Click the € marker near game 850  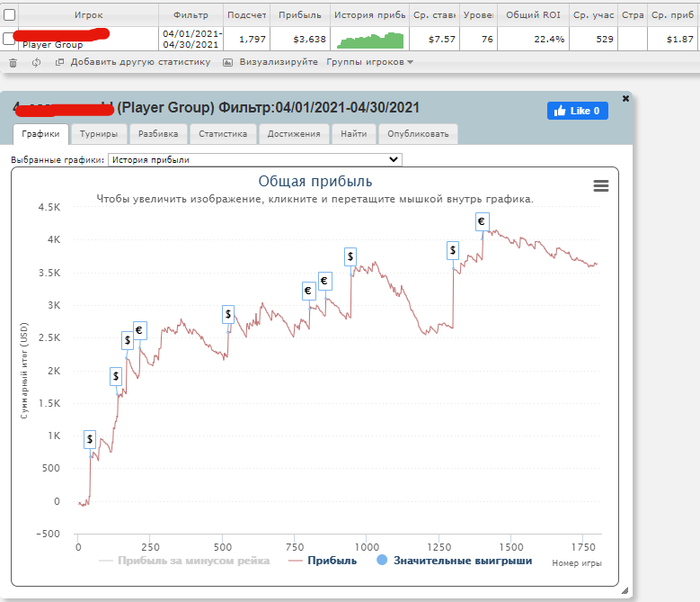(325, 281)
